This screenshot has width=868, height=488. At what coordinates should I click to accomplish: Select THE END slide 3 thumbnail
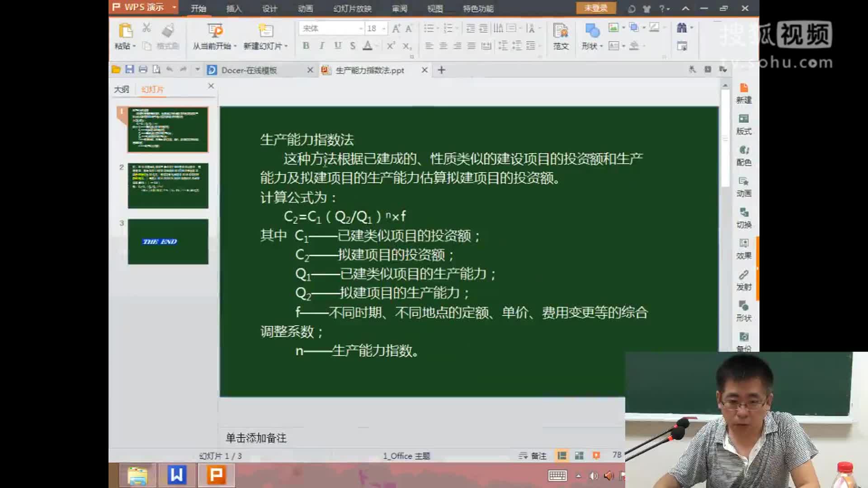[168, 242]
